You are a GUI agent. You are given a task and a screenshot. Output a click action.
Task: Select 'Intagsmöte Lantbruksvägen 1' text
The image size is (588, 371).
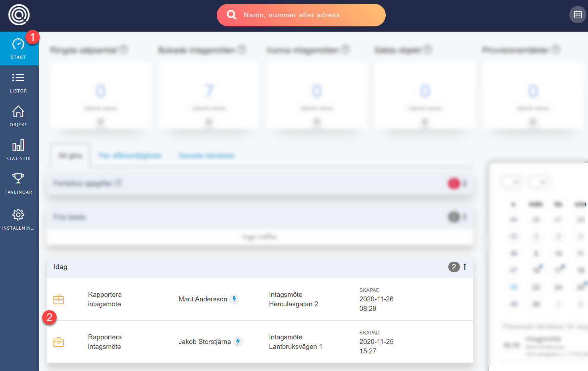[x=296, y=342]
